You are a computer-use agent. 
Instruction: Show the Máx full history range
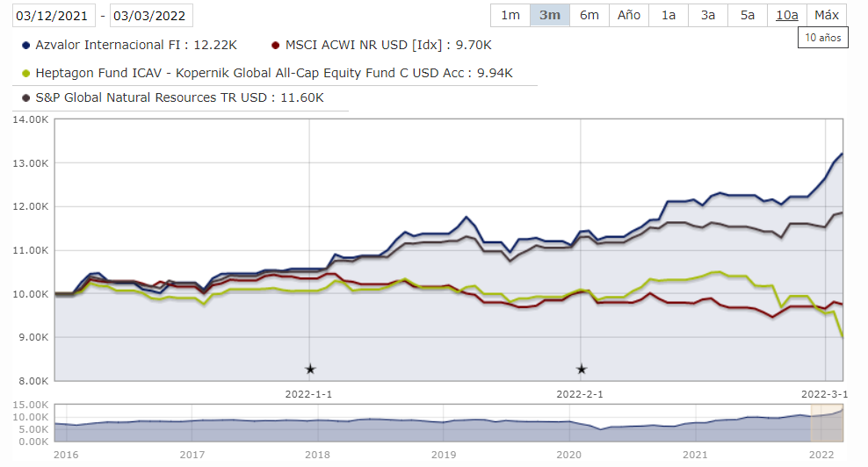pyautogui.click(x=826, y=15)
